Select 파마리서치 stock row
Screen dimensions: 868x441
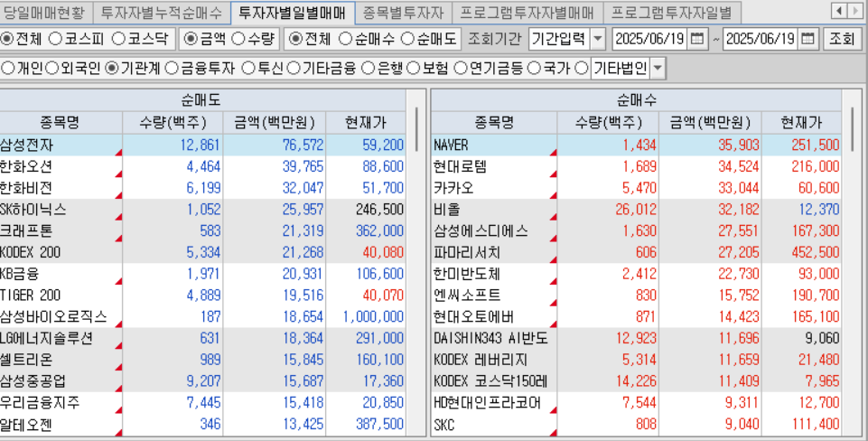pos(636,253)
